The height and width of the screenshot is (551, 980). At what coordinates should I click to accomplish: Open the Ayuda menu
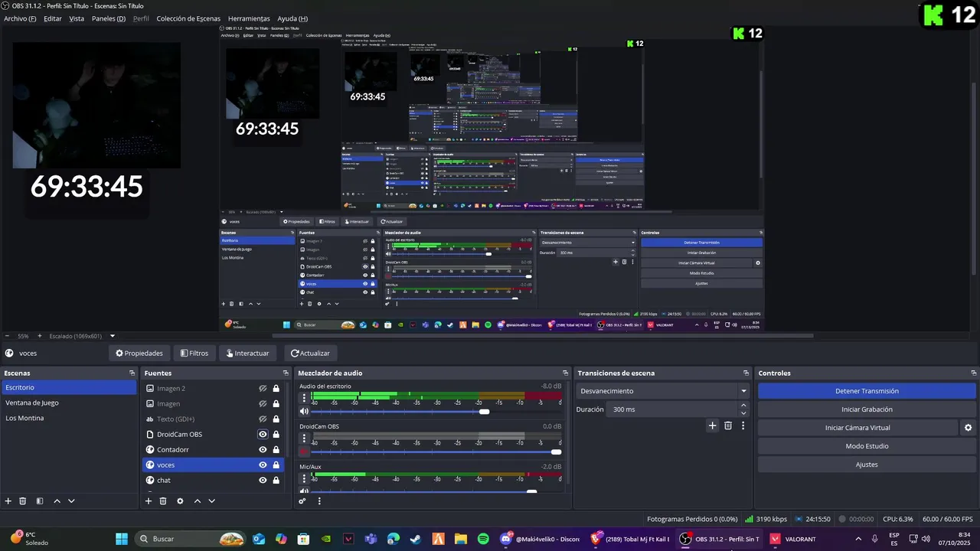coord(292,18)
